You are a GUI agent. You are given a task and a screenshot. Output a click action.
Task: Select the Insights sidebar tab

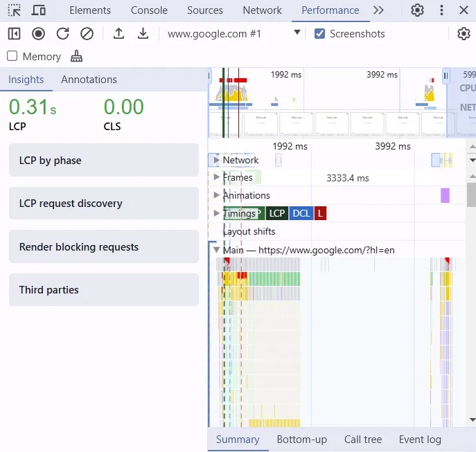[26, 80]
